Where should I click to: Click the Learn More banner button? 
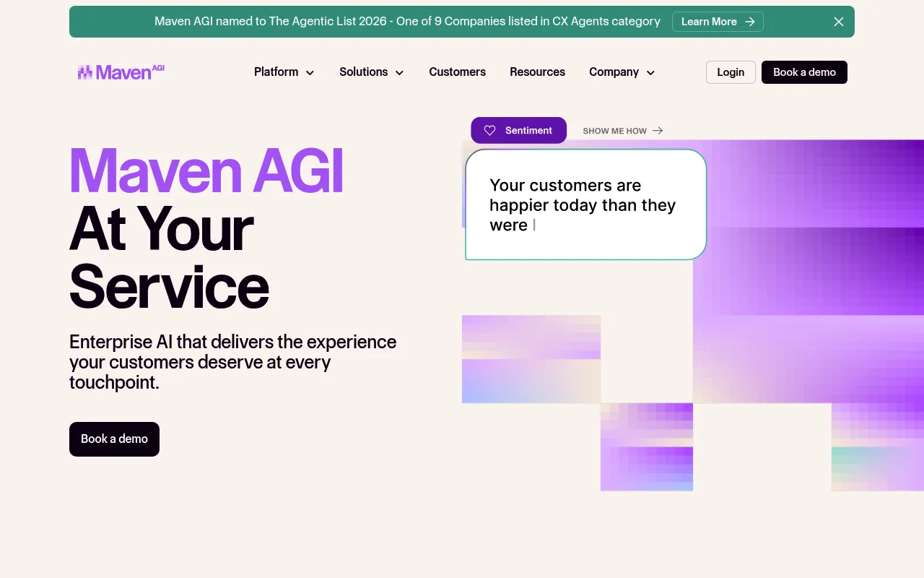coord(718,22)
